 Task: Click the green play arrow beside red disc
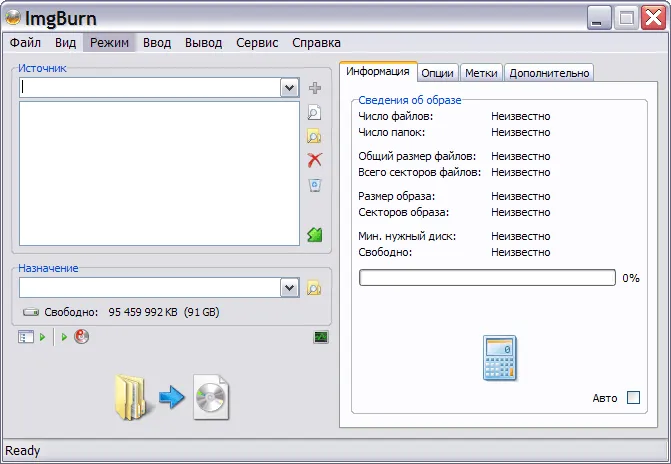pos(64,337)
